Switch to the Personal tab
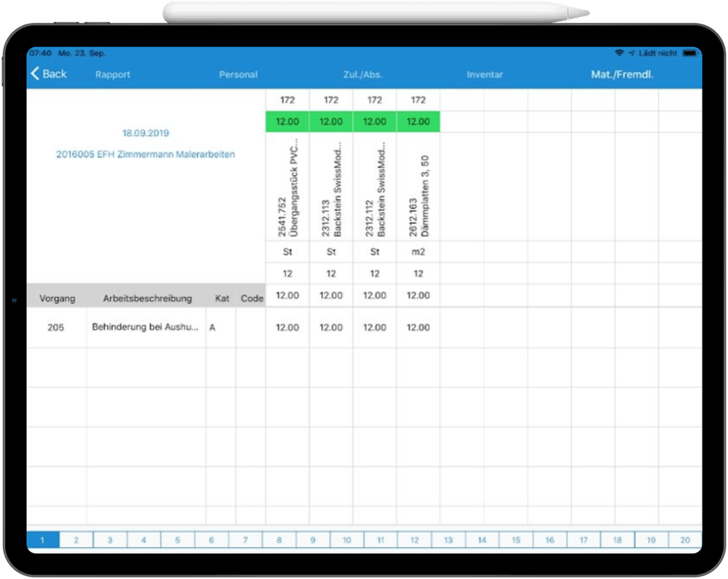Screen dimensions: 728x579 click(x=238, y=74)
